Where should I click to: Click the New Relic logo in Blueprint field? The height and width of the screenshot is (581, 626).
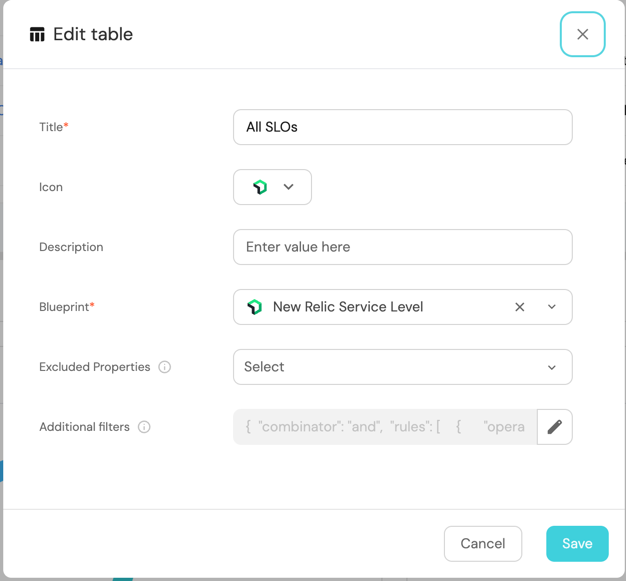point(255,307)
